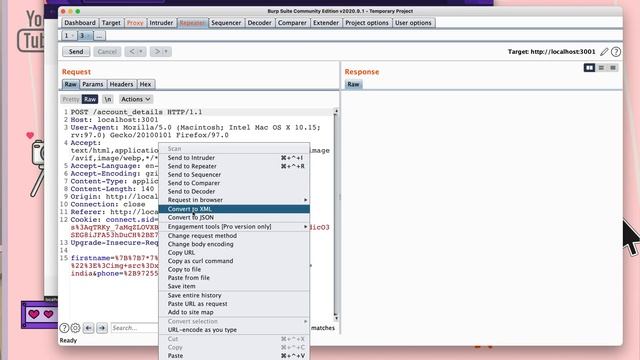Viewport: 640px width, 360px height.
Task: Toggle the \n non-printable characters button
Action: [x=108, y=99]
